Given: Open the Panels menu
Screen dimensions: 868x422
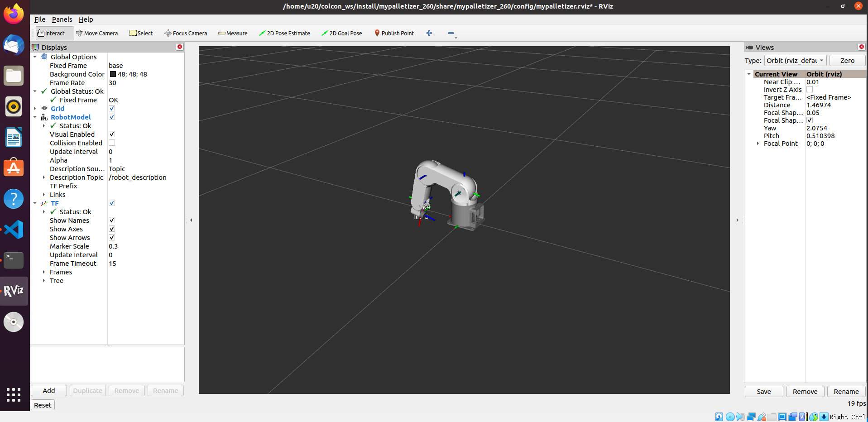Looking at the screenshot, I should click(x=62, y=19).
